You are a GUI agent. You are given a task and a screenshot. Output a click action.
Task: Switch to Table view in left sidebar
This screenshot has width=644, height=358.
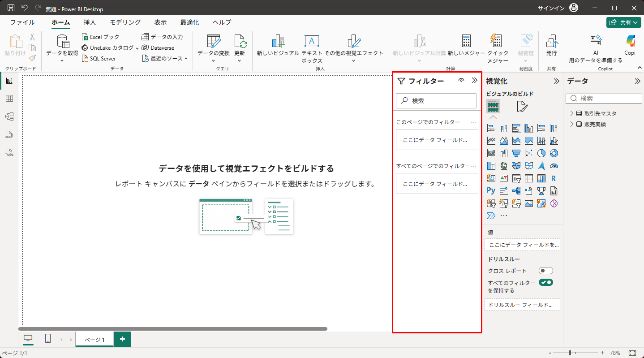pos(9,99)
